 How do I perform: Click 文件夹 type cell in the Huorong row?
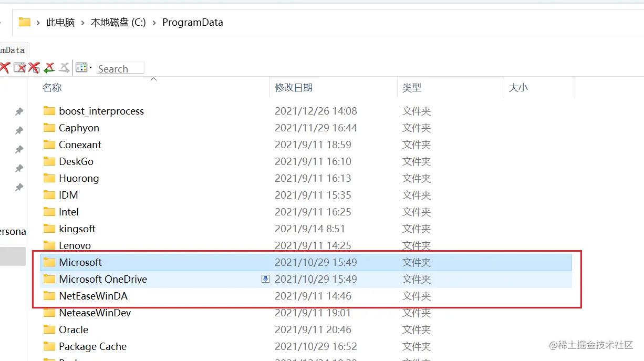[x=417, y=178]
